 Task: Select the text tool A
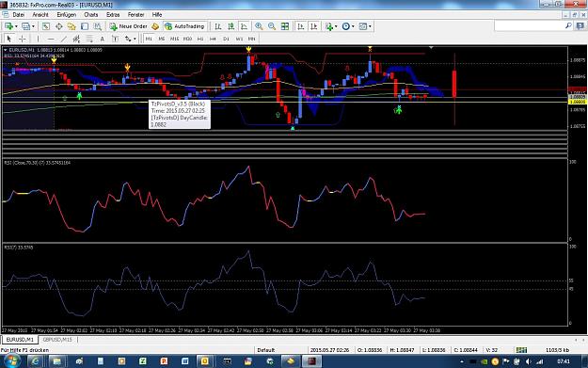102,39
